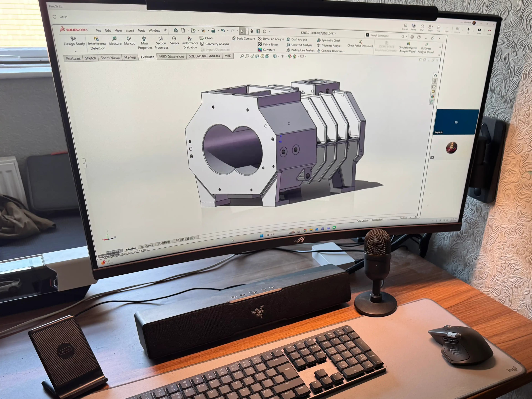Image resolution: width=532 pixels, height=399 pixels.
Task: Expand the Design Study dropdown arrow
Action: pos(76,52)
